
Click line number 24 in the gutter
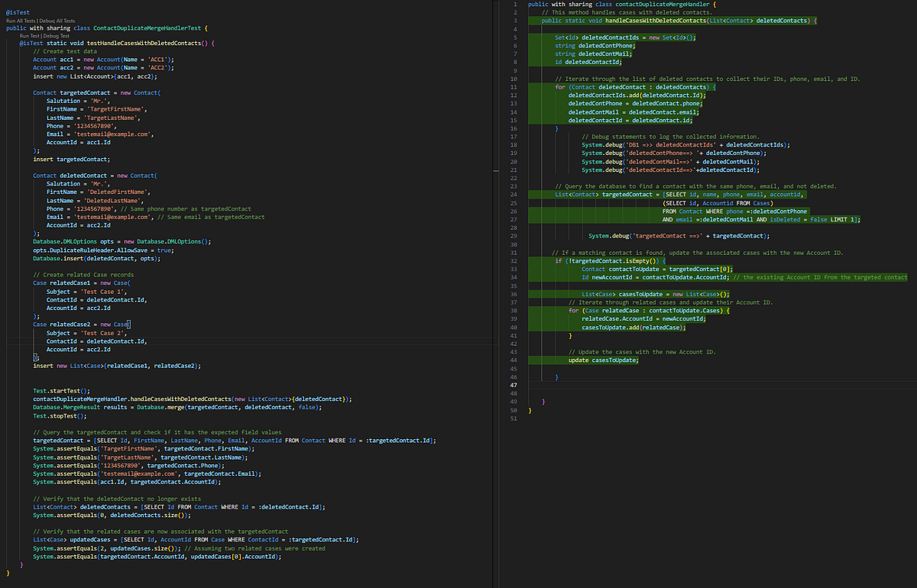click(516, 195)
